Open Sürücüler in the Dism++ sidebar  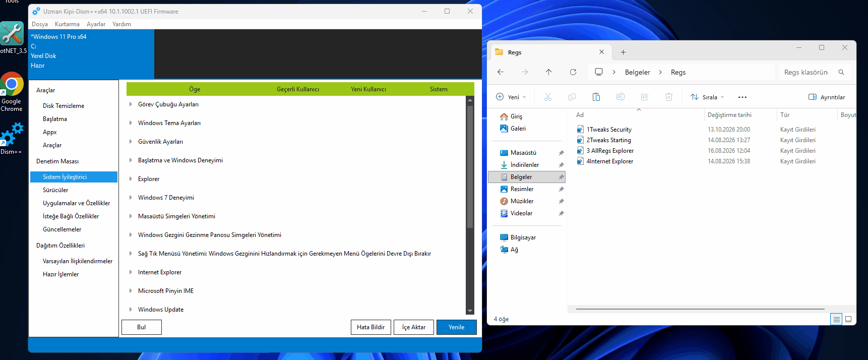tap(55, 190)
